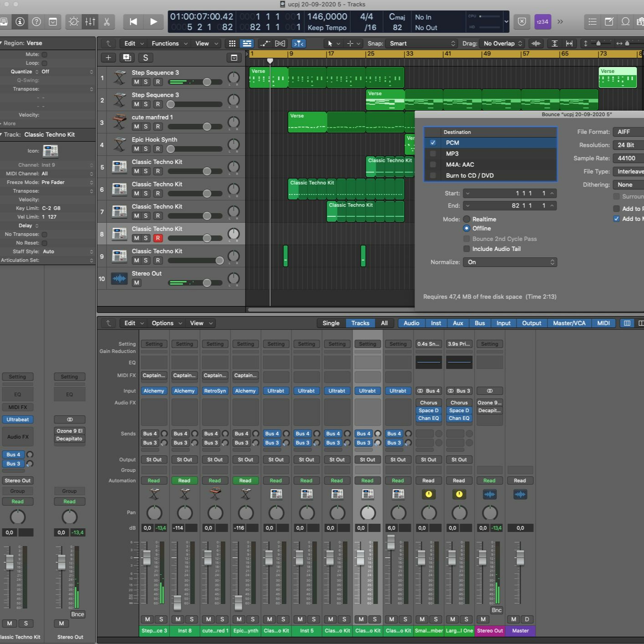This screenshot has width=644, height=644.
Task: Switch mixer to the All tab
Action: pyautogui.click(x=384, y=323)
